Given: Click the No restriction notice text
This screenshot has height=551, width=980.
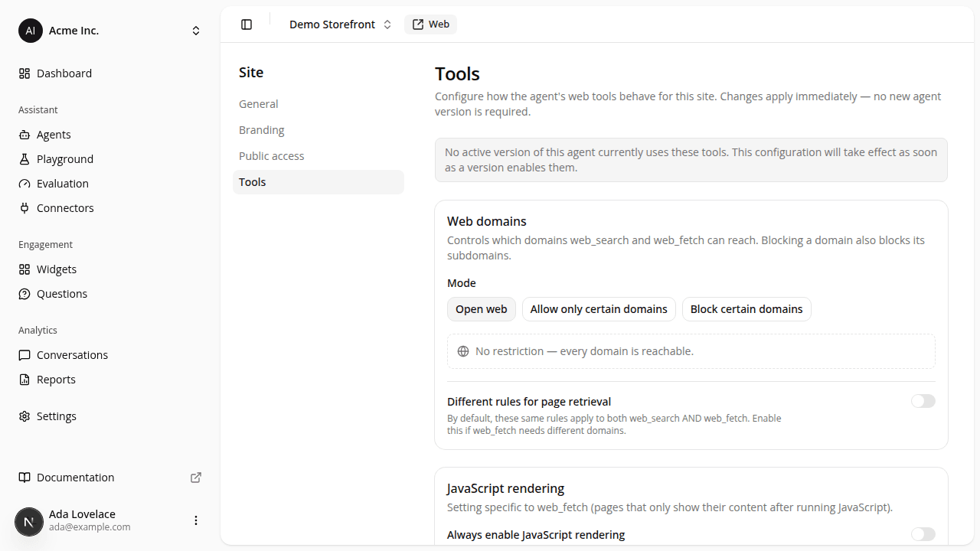Looking at the screenshot, I should [584, 351].
